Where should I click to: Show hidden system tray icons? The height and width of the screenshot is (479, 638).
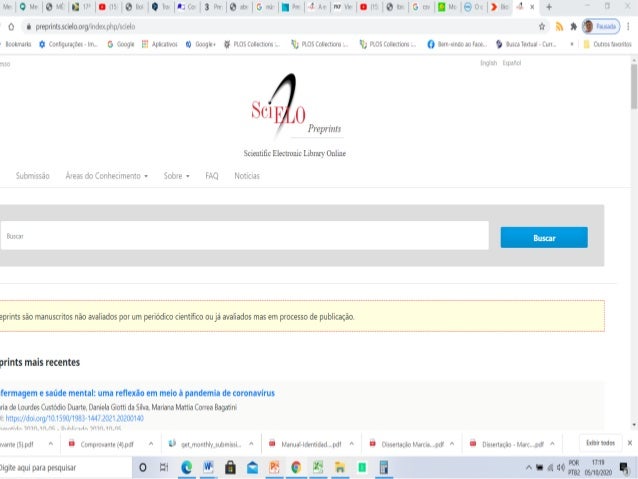click(529, 468)
